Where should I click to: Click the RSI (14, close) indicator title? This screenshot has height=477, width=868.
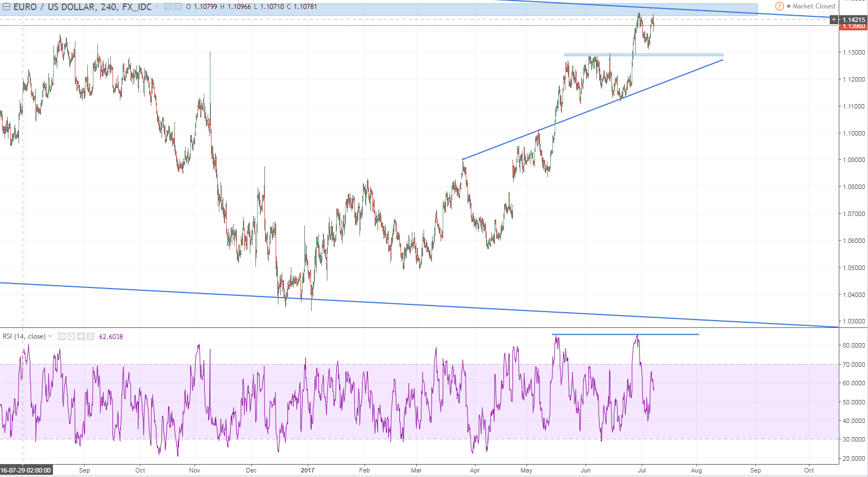[x=24, y=336]
